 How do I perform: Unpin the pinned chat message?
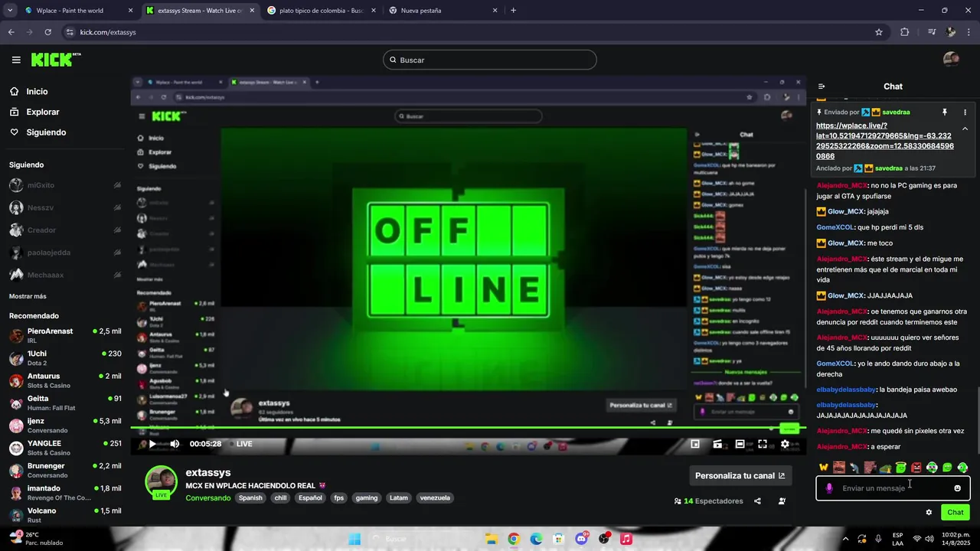945,112
